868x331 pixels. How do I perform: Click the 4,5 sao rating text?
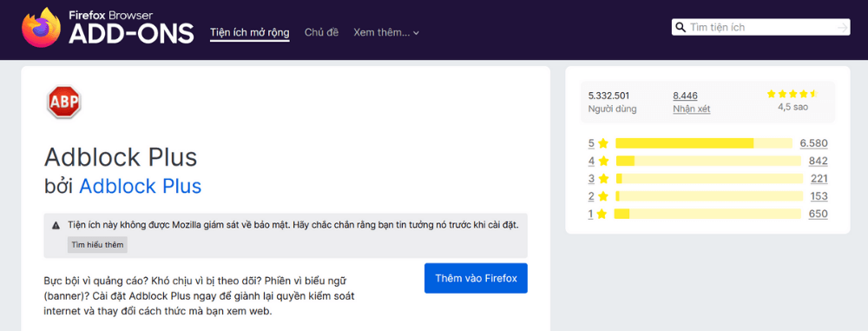click(792, 108)
